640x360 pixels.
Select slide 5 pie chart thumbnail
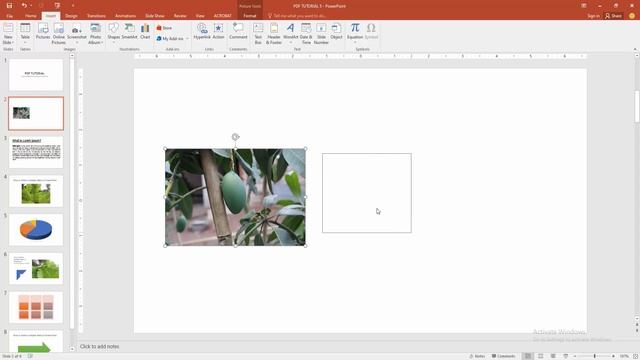point(36,230)
